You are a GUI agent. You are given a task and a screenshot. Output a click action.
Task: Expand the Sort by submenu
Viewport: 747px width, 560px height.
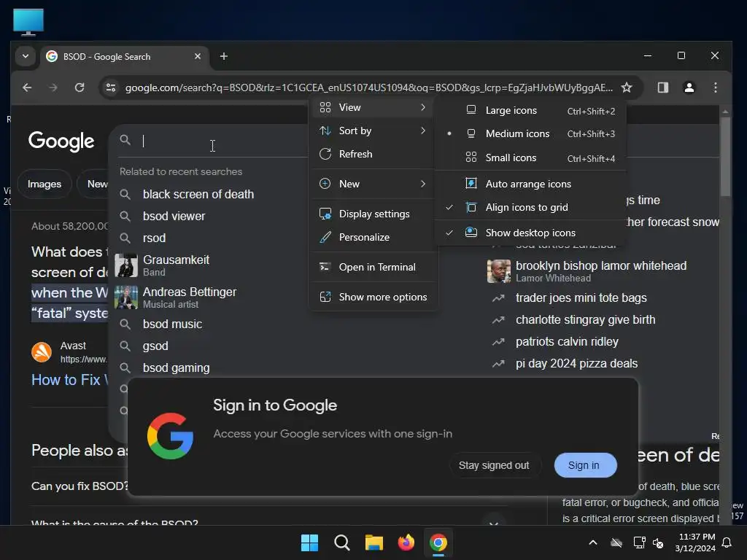373,131
